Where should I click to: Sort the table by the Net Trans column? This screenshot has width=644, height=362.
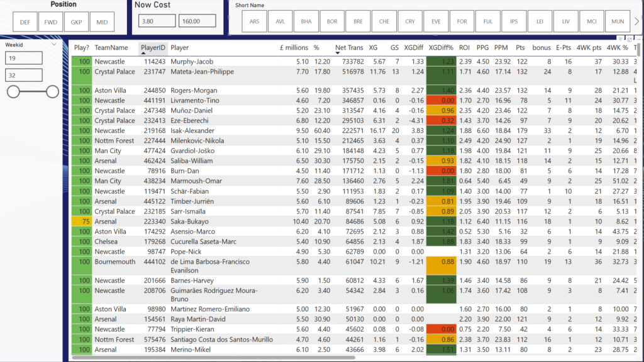349,47
